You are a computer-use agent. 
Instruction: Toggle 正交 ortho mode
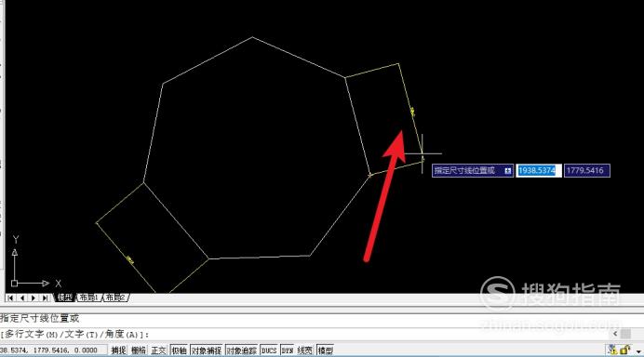(158, 350)
